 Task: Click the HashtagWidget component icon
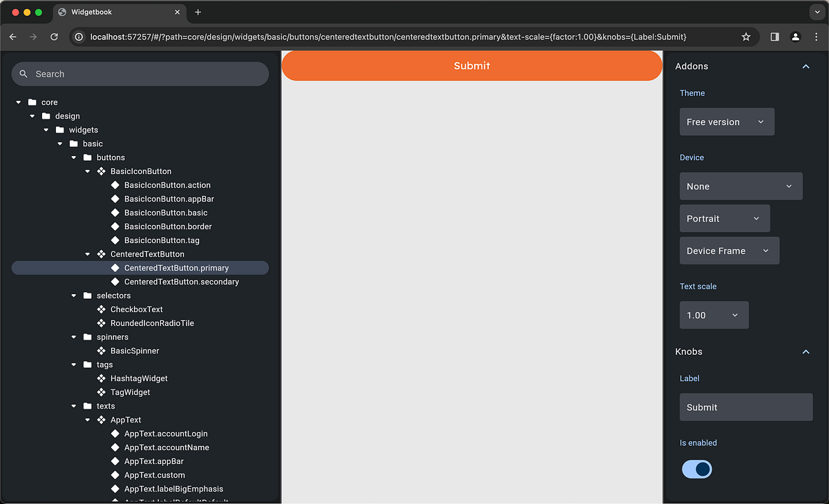click(102, 378)
